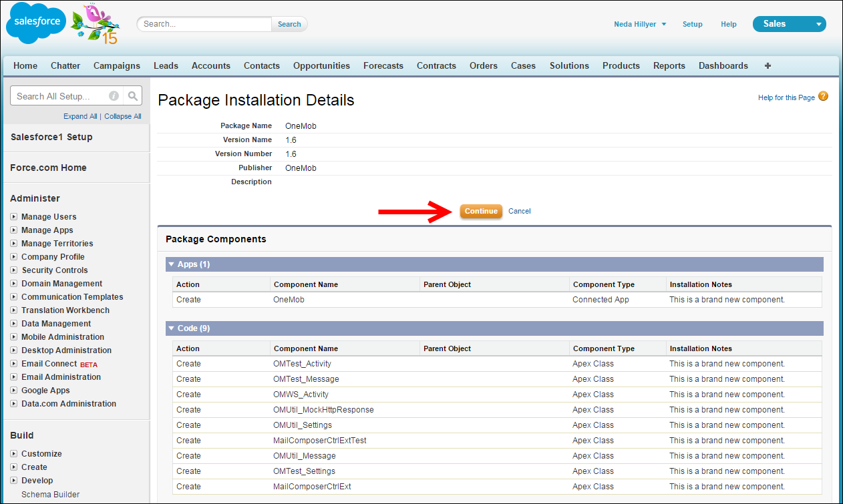Open the Chatter tab

pyautogui.click(x=65, y=65)
